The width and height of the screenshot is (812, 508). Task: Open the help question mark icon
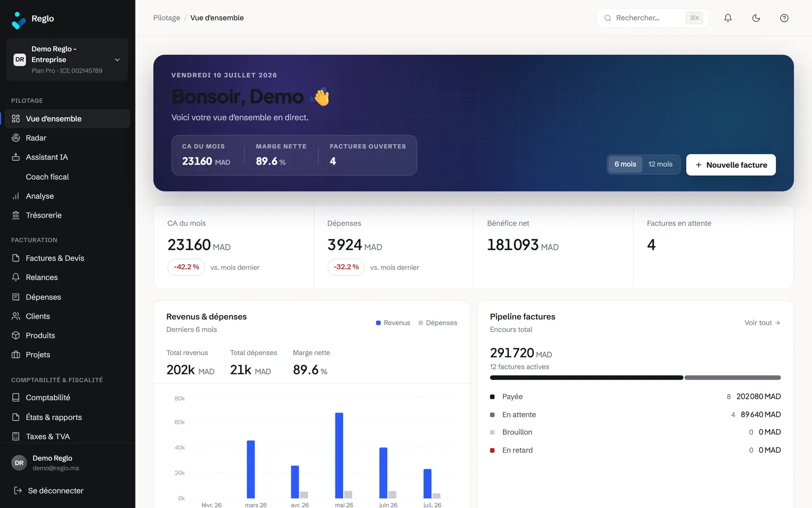784,18
